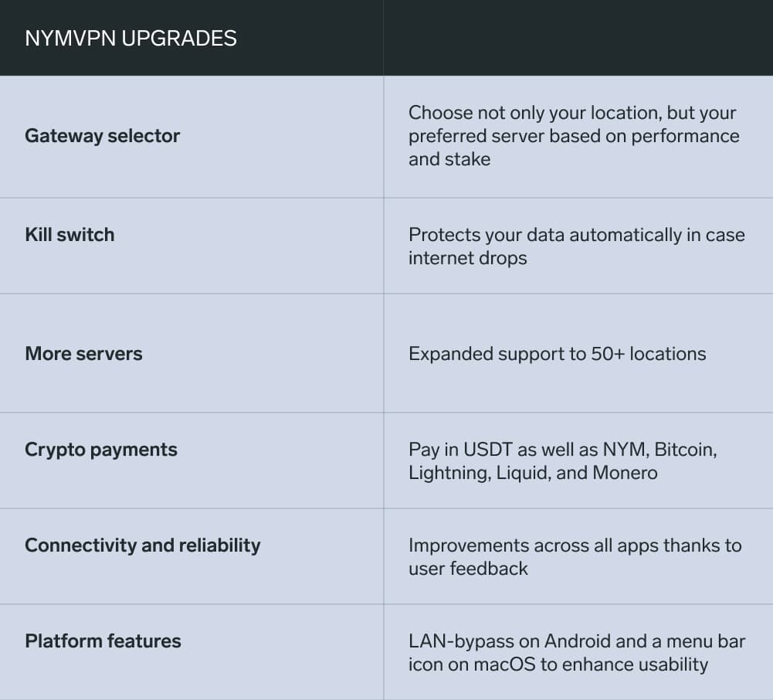
Task: Select the Gateway selector row label
Action: pyautogui.click(x=102, y=136)
